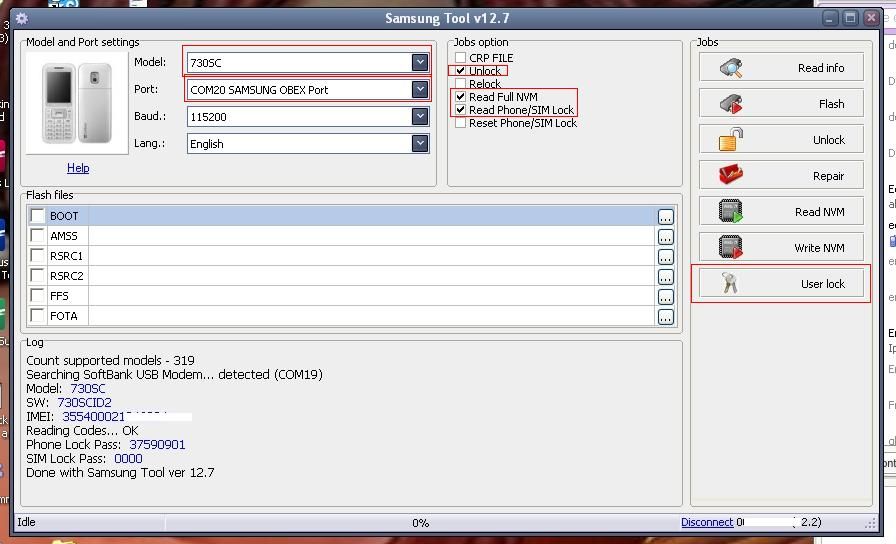Click the Flash button label

coord(831,104)
